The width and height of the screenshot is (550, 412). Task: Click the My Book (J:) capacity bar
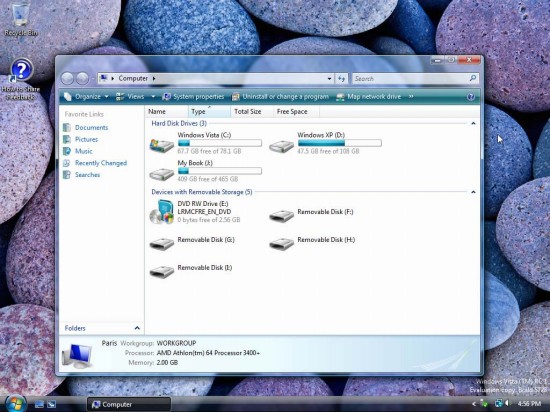point(220,171)
